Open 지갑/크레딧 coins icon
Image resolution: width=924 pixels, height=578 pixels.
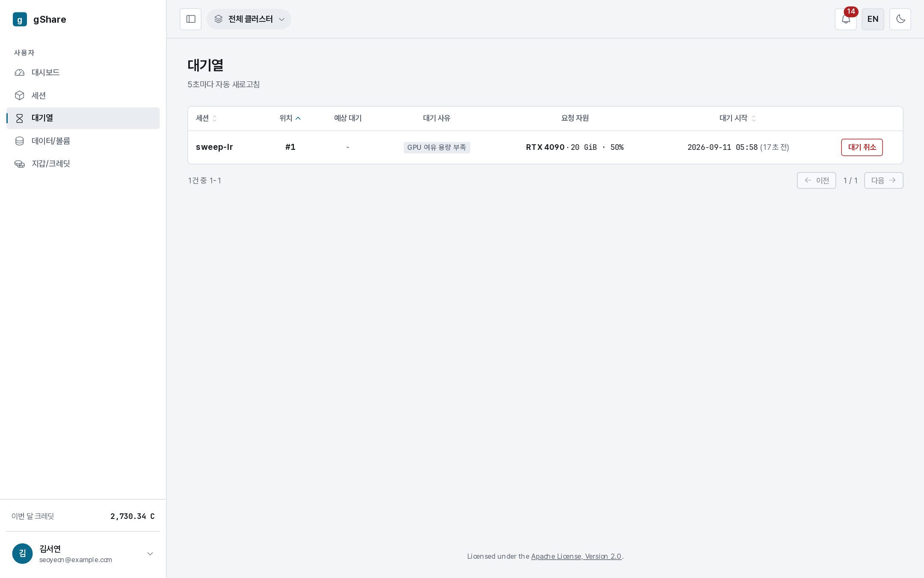tap(20, 164)
